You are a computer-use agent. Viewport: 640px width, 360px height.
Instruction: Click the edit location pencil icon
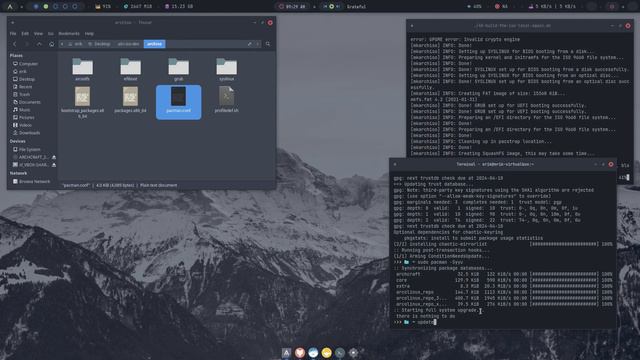(x=250, y=44)
